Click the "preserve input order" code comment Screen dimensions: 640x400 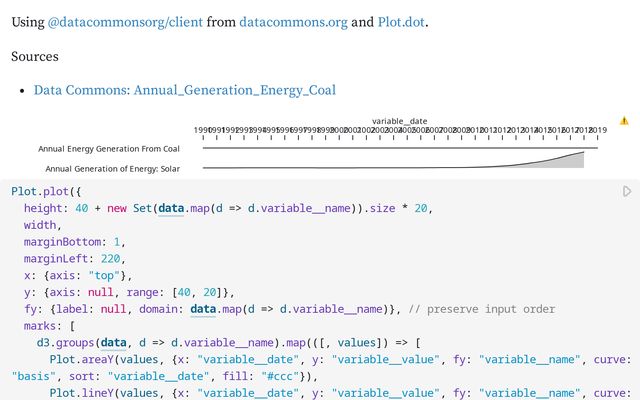pyautogui.click(x=490, y=309)
